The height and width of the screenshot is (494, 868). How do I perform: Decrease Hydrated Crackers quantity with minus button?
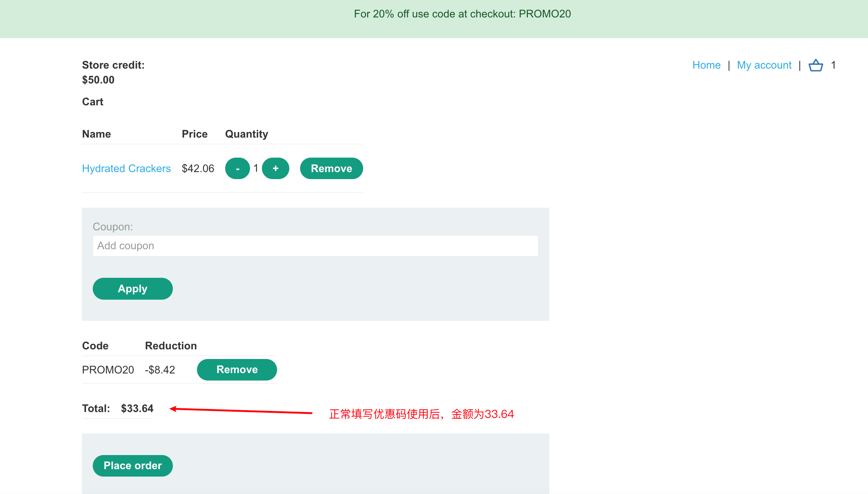(x=237, y=168)
